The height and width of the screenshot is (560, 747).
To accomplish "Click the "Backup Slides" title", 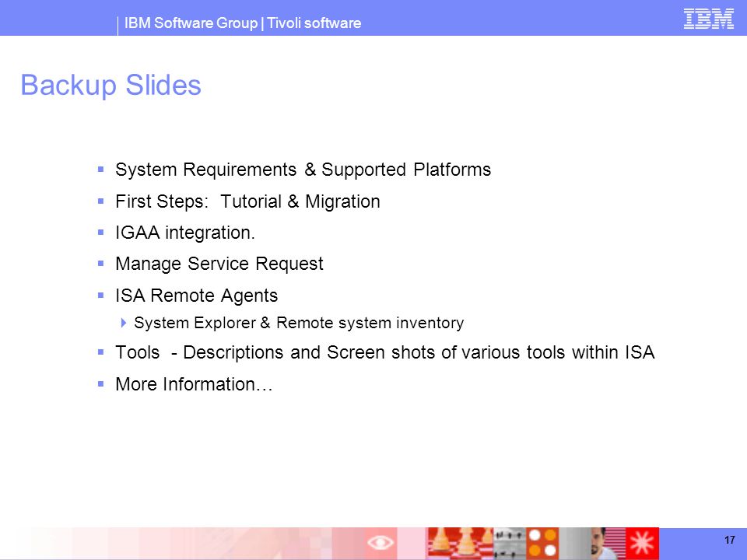I will pyautogui.click(x=111, y=86).
